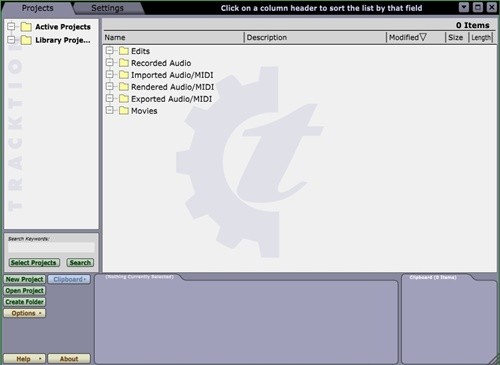Click the 0 Items count label
Screen dimensions: 500x365
(473, 25)
